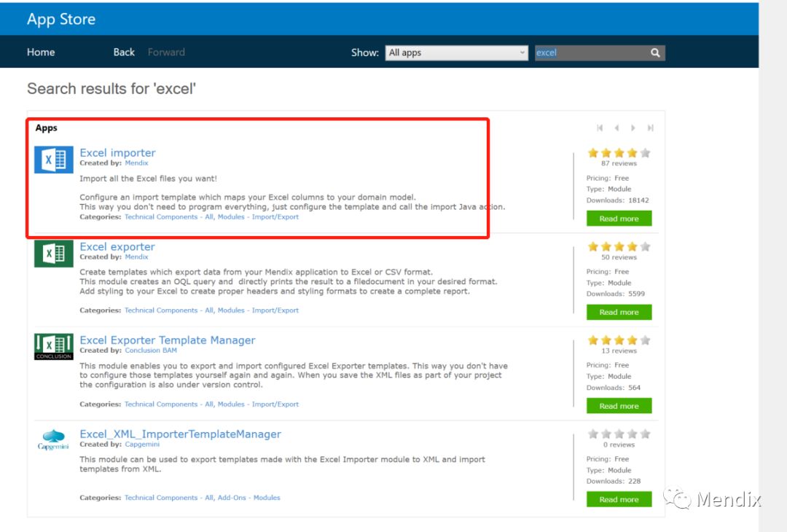Click 'Import all the Excel files you want!' text

tap(148, 179)
